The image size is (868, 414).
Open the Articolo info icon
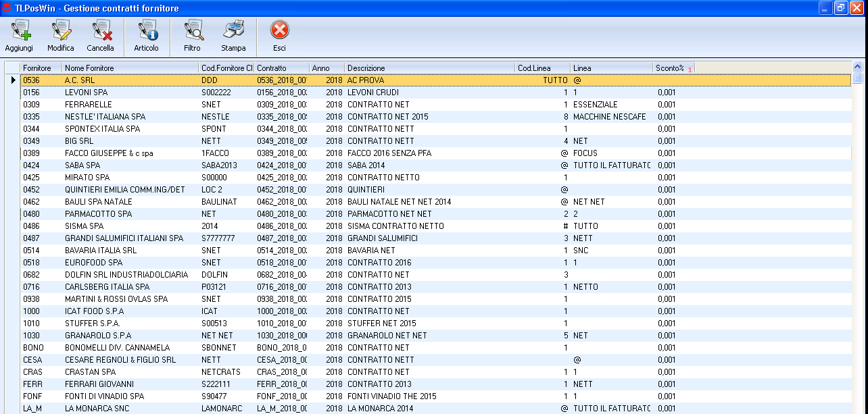pyautogui.click(x=147, y=31)
